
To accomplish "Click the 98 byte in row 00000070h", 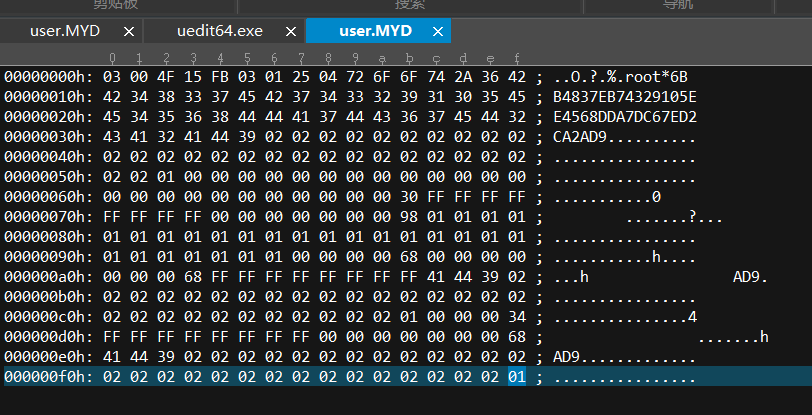I will click(409, 217).
